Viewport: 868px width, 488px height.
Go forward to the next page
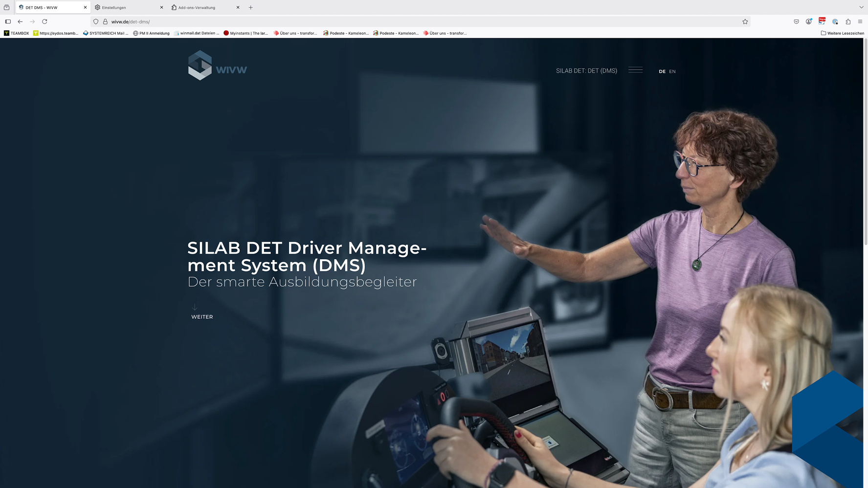(x=32, y=22)
